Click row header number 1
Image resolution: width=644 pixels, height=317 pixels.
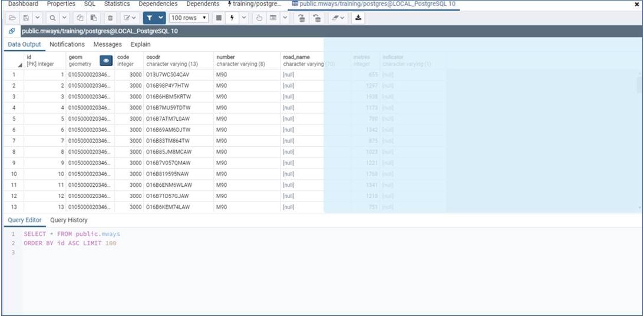click(14, 75)
